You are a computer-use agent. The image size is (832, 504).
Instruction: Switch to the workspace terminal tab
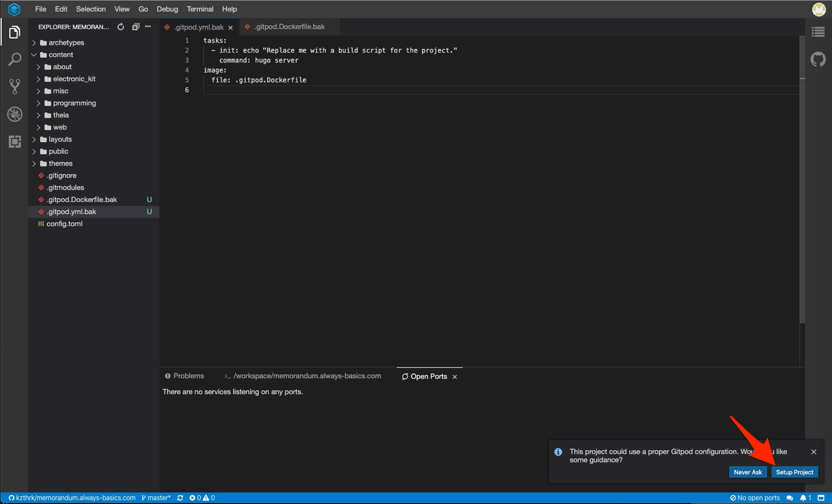pyautogui.click(x=302, y=376)
